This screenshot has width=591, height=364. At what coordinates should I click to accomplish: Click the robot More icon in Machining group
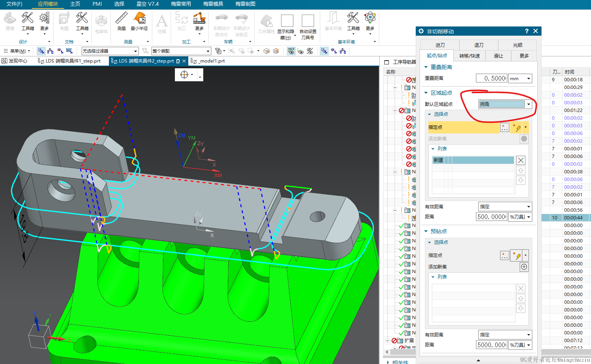[199, 18]
